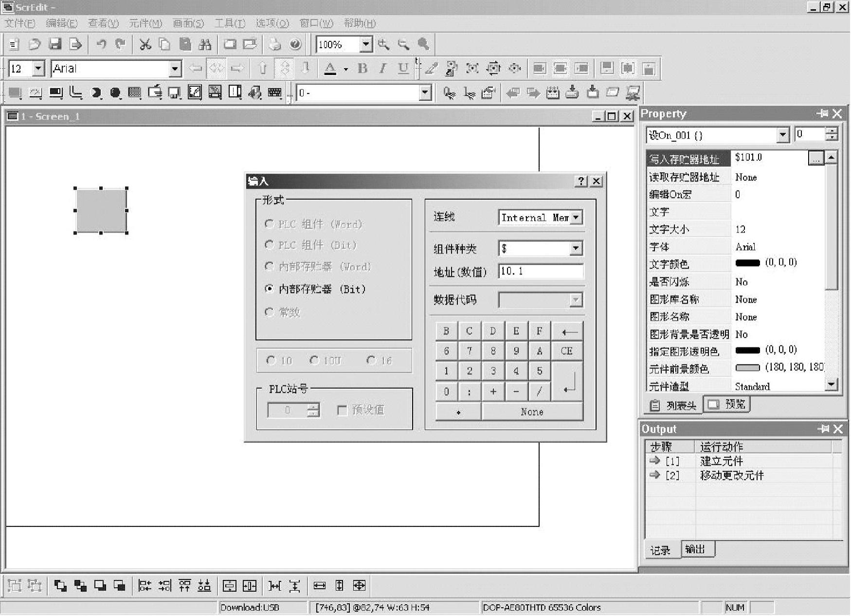This screenshot has width=851, height=616.
Task: Click the 地址(数值) input field
Action: click(x=541, y=272)
